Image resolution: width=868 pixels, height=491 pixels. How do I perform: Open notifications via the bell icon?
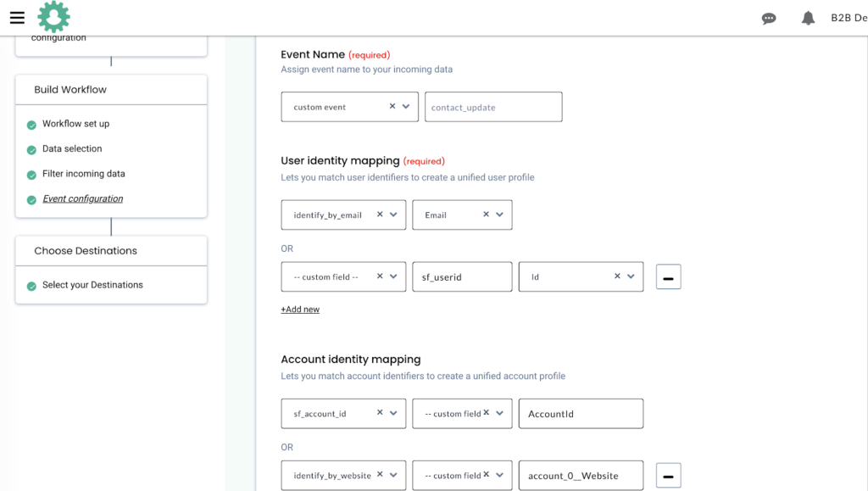[807, 18]
